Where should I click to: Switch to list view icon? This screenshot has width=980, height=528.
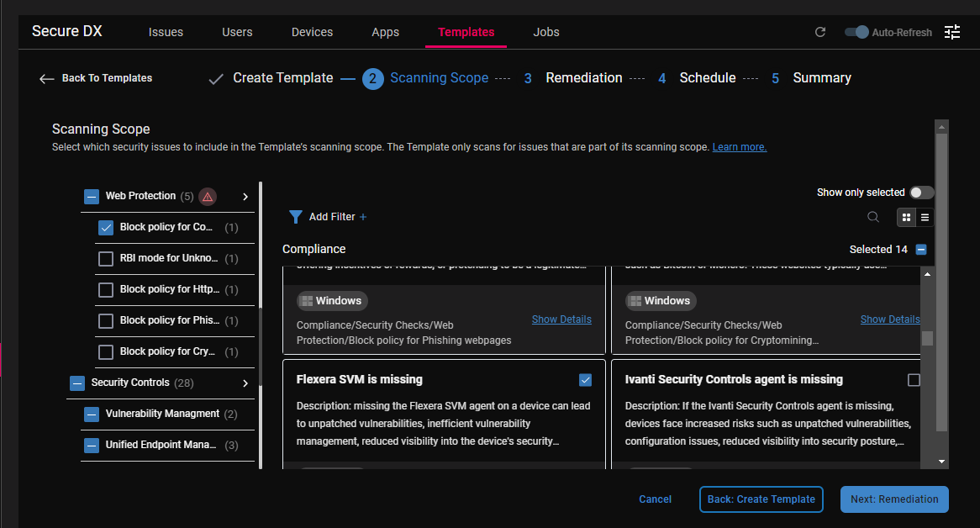click(x=925, y=218)
